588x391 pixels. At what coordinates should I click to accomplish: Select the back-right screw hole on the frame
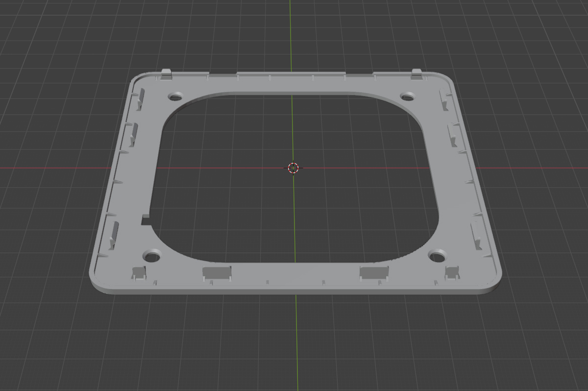[407, 96]
